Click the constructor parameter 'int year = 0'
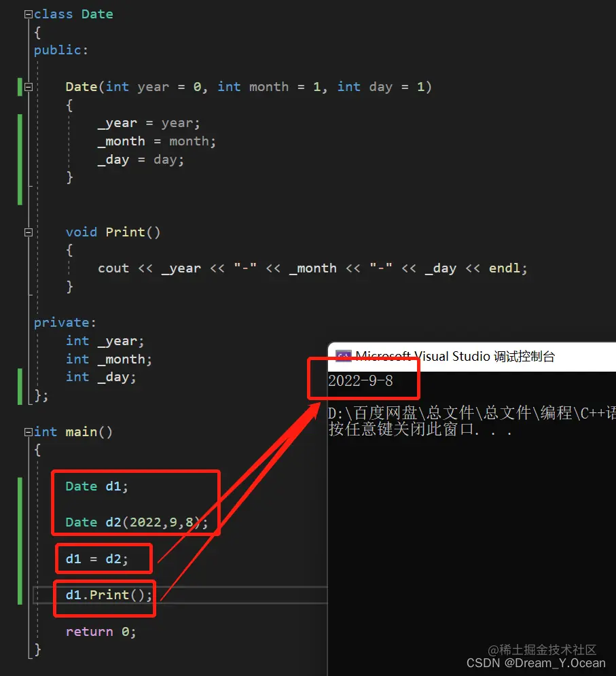 point(153,87)
